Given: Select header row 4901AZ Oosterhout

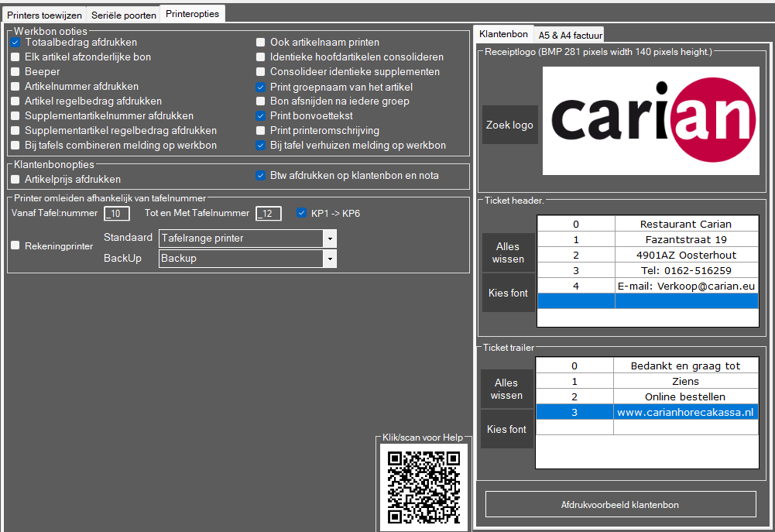Looking at the screenshot, I should pyautogui.click(x=647, y=255).
